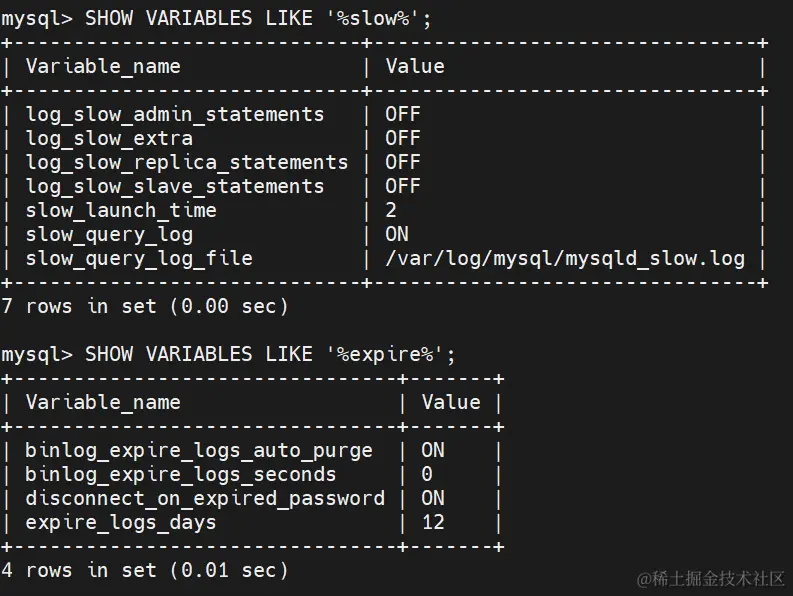Click the disconnect_on_expired_password variable name
The height and width of the screenshot is (596, 793).
205,499
